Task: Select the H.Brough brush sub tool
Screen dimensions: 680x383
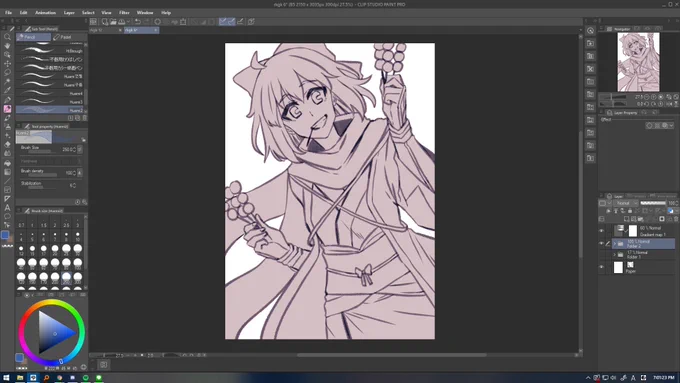Action: point(50,51)
